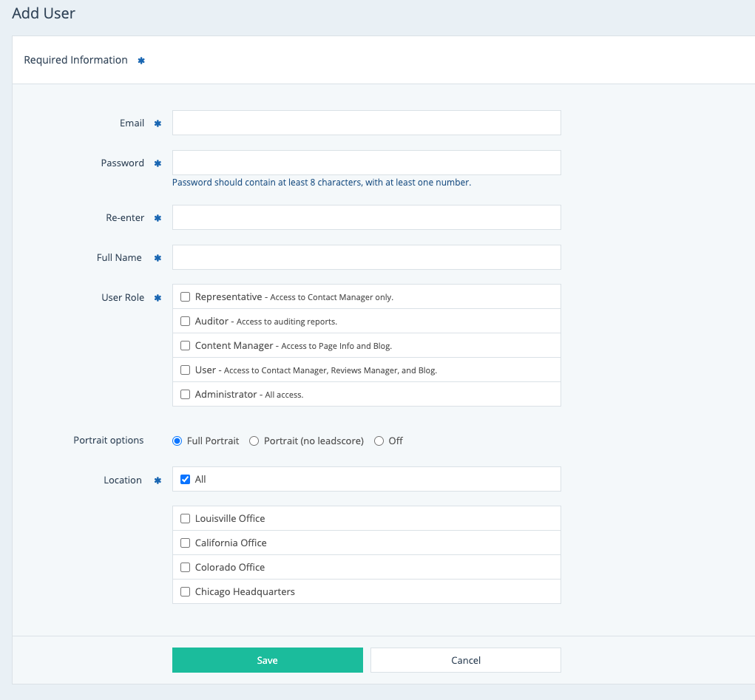Set Portrait options to Off
755x700 pixels.
(379, 441)
